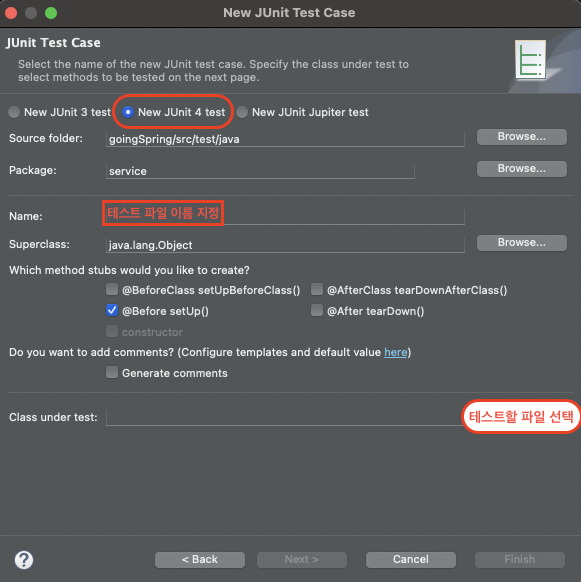Browse for the Source folder
Image resolution: width=581 pixels, height=582 pixels.
coord(522,137)
